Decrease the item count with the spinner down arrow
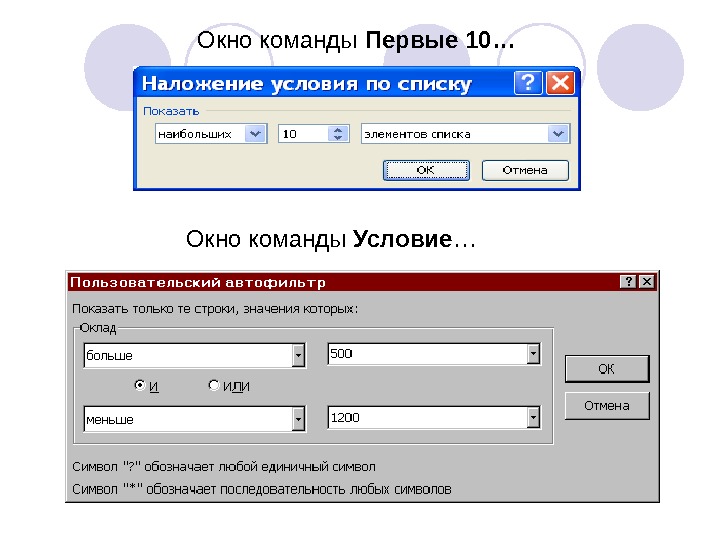 click(x=338, y=138)
